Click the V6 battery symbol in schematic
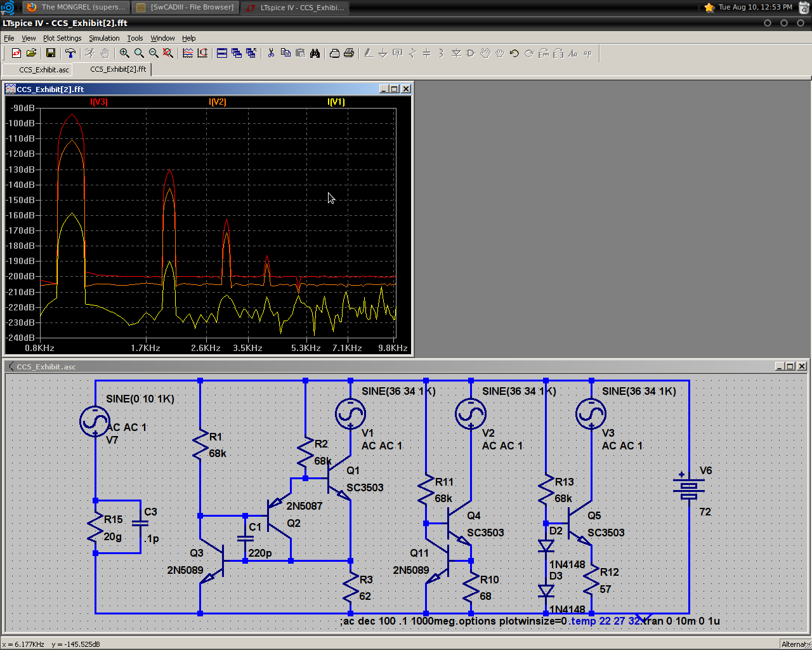Viewport: 812px width, 650px height. (689, 487)
